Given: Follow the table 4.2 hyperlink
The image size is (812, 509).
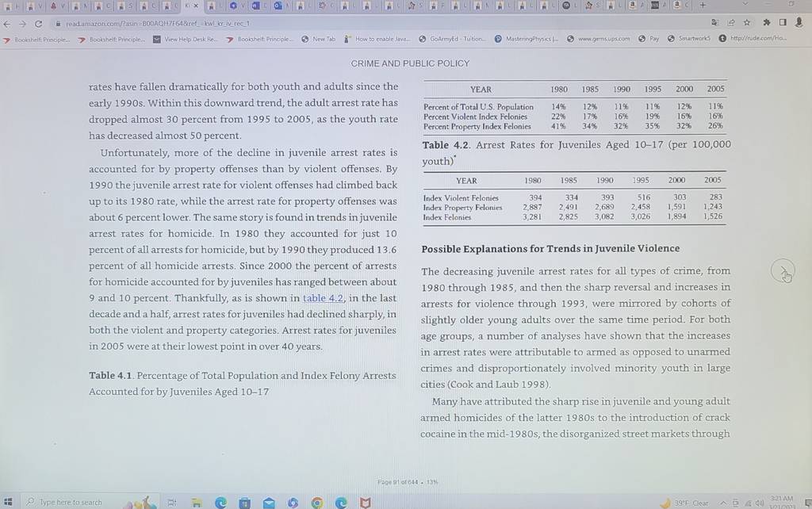Looking at the screenshot, I should pos(323,298).
